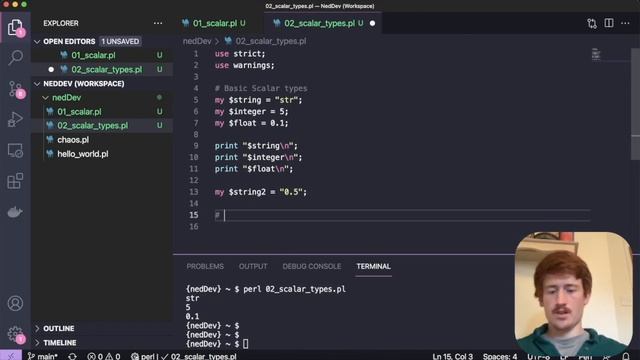The width and height of the screenshot is (640, 360).
Task: Click into the terminal prompt line
Action: pos(216,344)
